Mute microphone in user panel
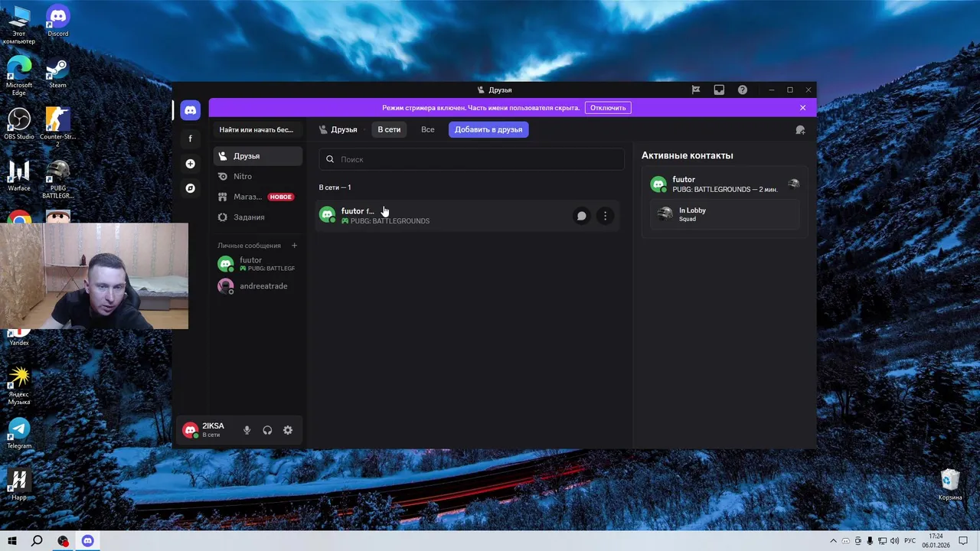The height and width of the screenshot is (551, 980). tap(247, 430)
